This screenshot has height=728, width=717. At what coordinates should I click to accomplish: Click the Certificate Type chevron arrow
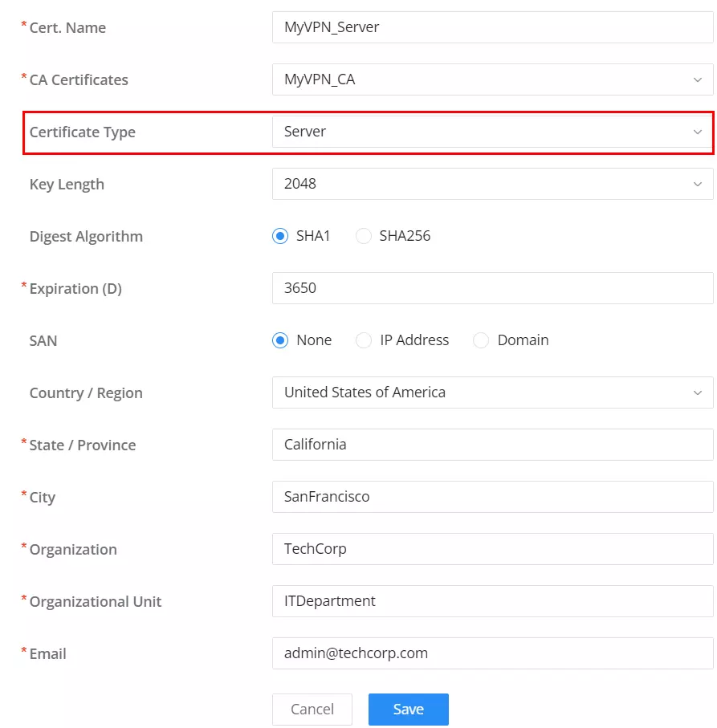click(698, 132)
